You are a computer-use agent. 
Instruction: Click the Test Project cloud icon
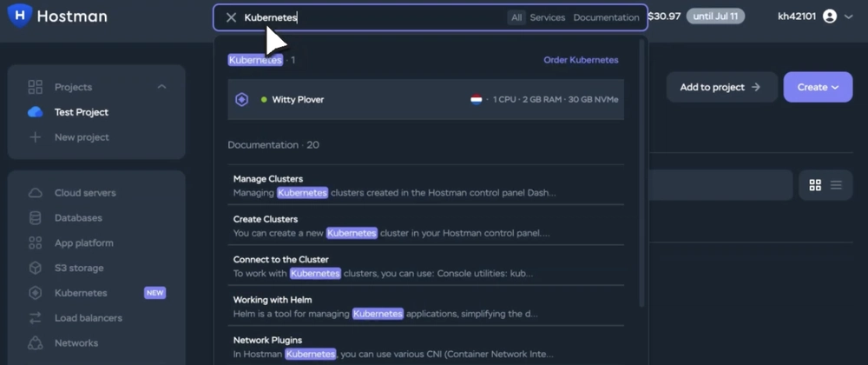coord(36,112)
